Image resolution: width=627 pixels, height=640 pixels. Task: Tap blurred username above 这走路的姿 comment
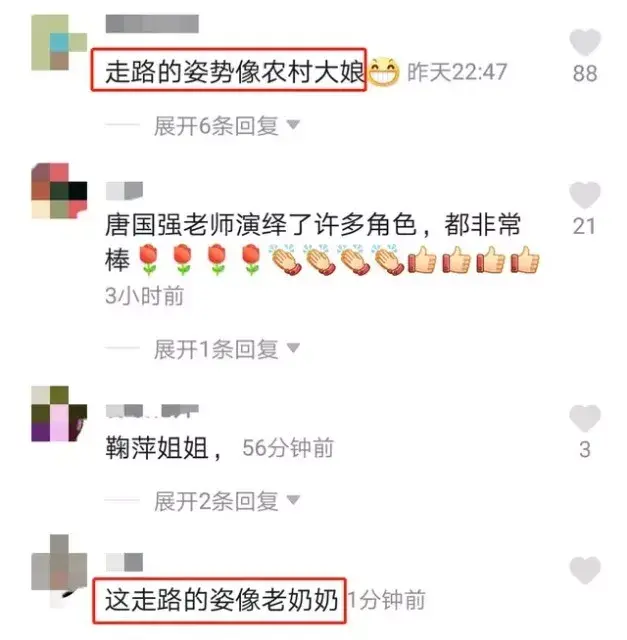point(125,562)
